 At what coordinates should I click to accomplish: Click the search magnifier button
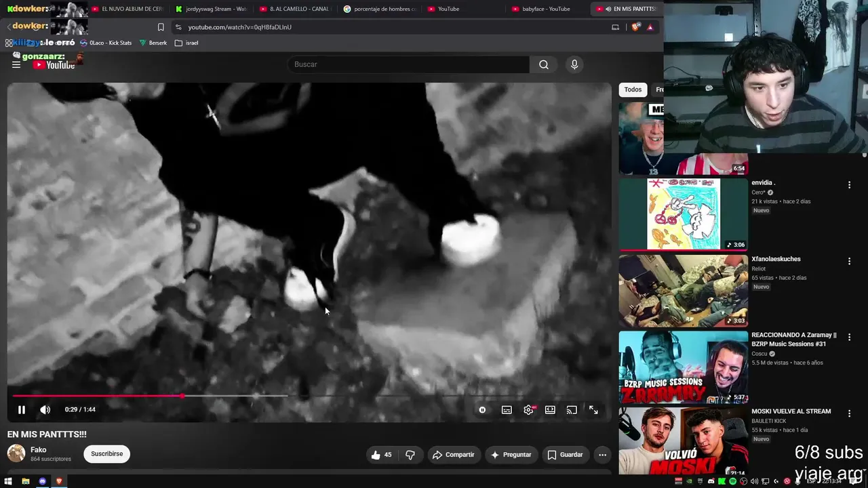(x=544, y=64)
